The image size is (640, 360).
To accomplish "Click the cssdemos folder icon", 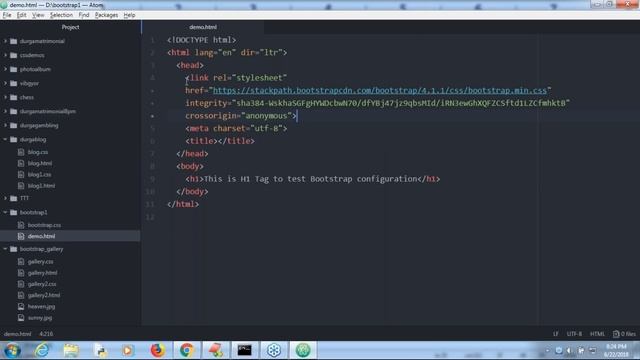I will pyautogui.click(x=13, y=55).
